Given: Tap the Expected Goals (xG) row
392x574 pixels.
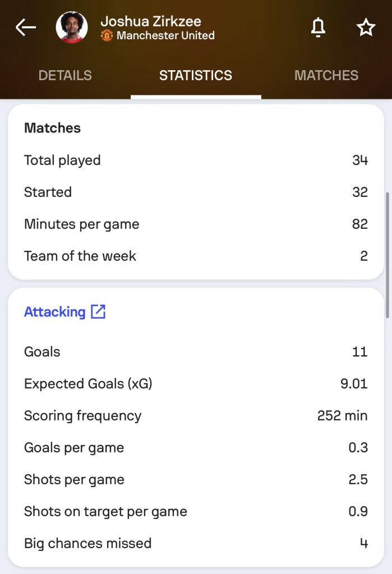Looking at the screenshot, I should click(x=196, y=384).
